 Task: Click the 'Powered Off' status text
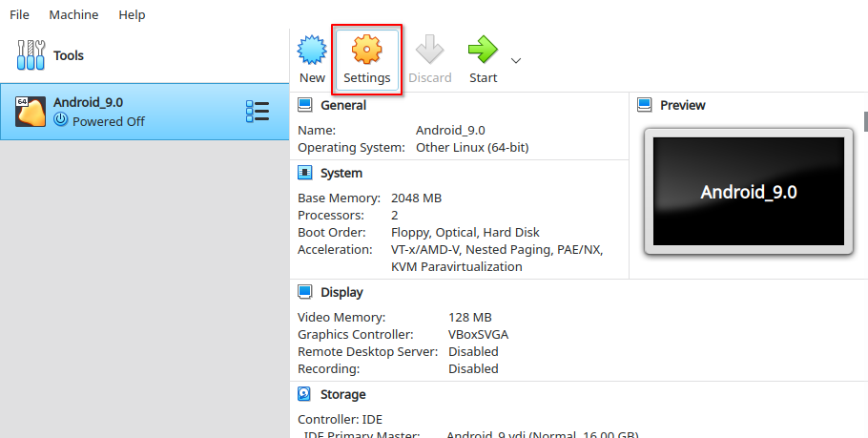coord(109,121)
